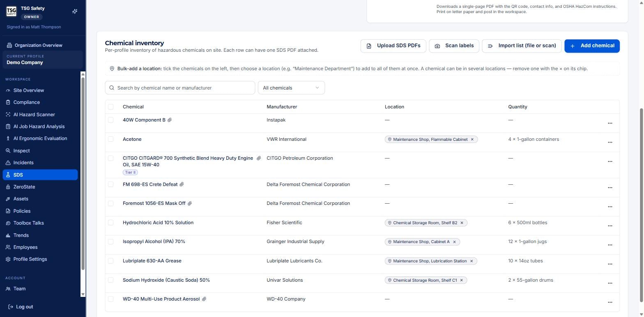Screen dimensions: 644x317
Task: Open row actions for Foremost 1056-ES Mask Off
Action: pos(610,207)
